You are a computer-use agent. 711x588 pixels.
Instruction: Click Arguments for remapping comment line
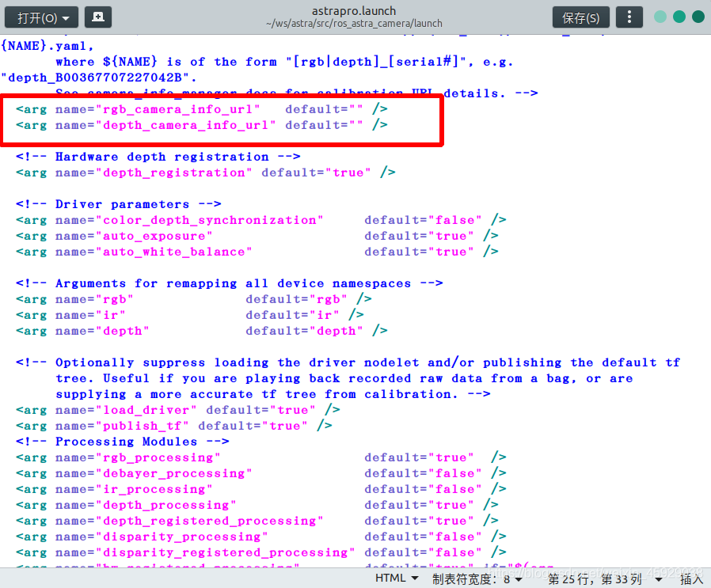229,283
